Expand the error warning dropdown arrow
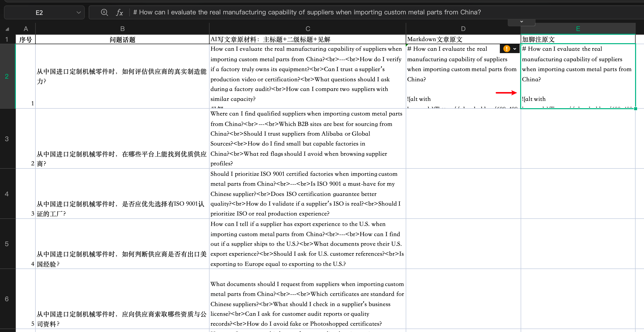Viewport: 644px width, 332px height. click(x=515, y=49)
